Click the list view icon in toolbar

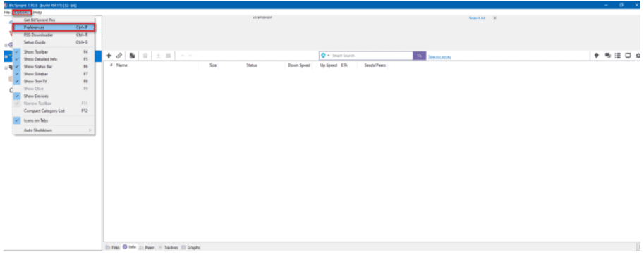(618, 56)
